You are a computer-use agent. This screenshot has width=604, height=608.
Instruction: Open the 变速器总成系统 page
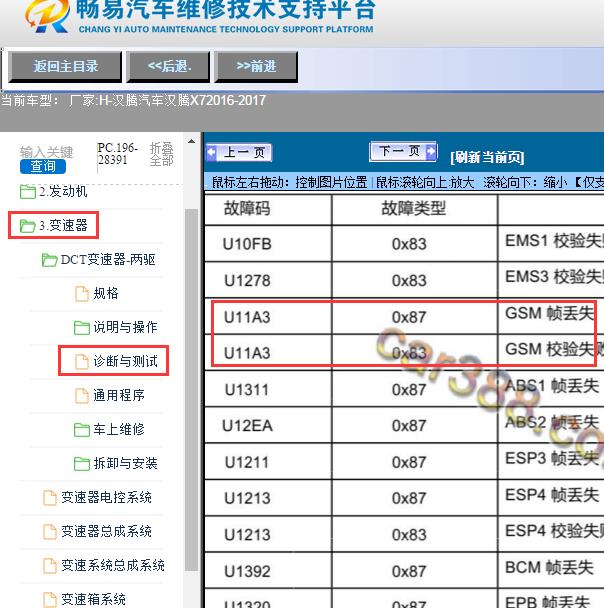tap(106, 532)
